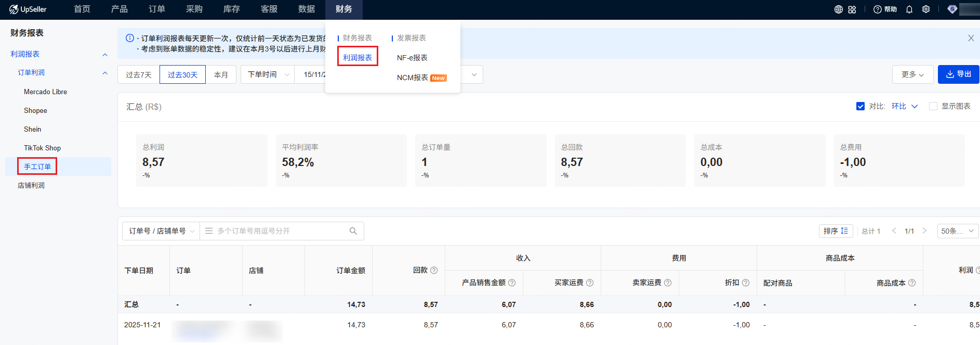The width and height of the screenshot is (980, 345).
Task: Open the 环比 comparison dropdown
Action: [905, 106]
